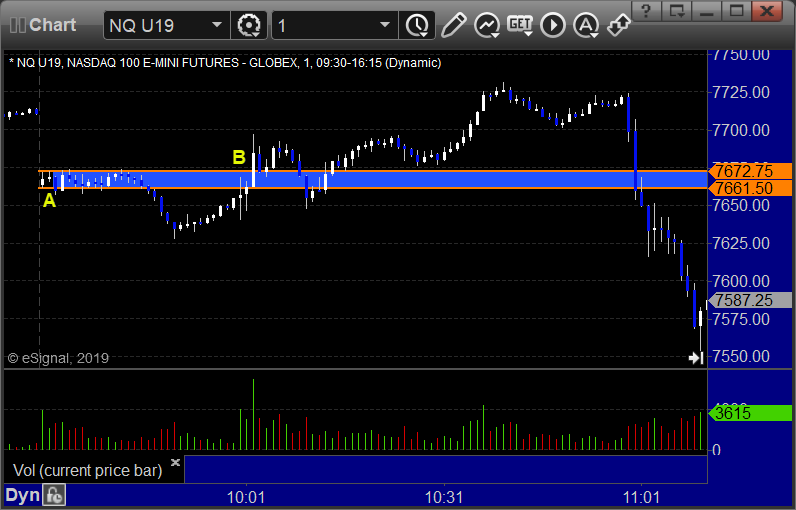Select the drawing pencil tool

[453, 25]
